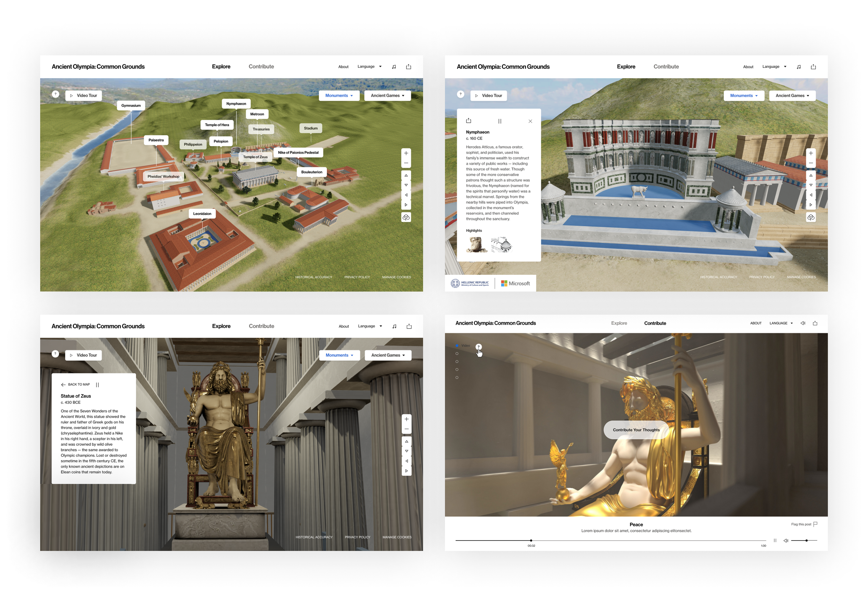Select the dot directly below Video dot

point(457,354)
